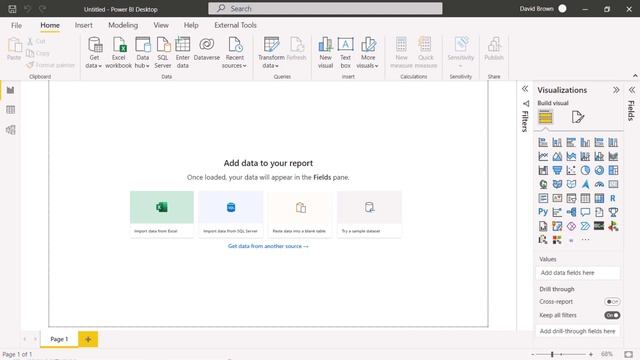
Task: Click Import data from SQL Server card
Action: point(231,214)
